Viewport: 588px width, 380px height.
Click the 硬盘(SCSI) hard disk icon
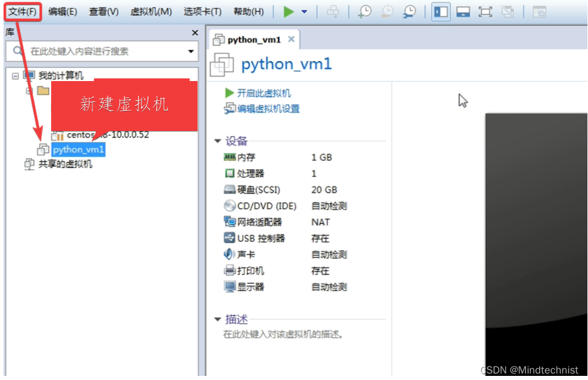(x=229, y=189)
